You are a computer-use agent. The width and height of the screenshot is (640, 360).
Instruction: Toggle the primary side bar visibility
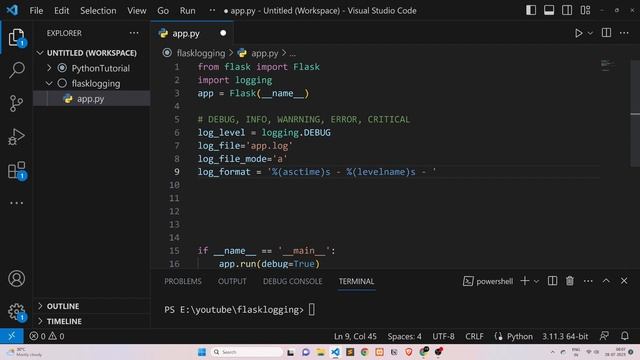point(531,10)
